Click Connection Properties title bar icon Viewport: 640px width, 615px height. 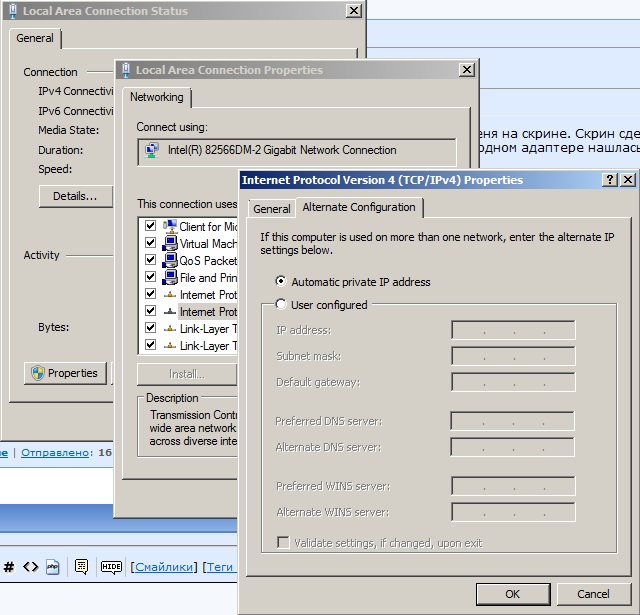pyautogui.click(x=126, y=70)
